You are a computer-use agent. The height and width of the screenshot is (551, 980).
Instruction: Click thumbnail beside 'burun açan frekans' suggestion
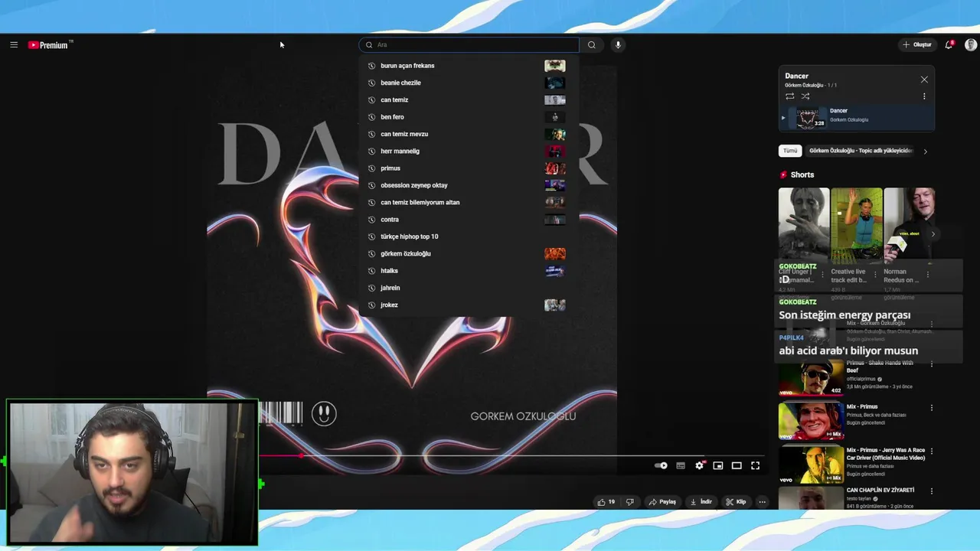(555, 66)
